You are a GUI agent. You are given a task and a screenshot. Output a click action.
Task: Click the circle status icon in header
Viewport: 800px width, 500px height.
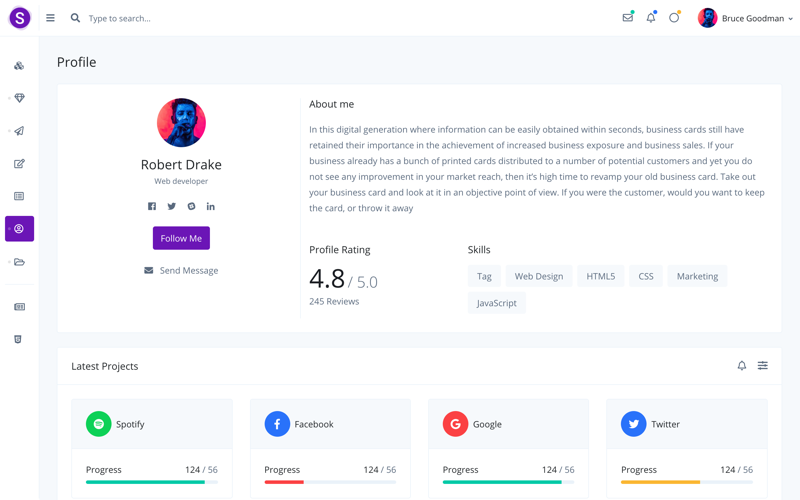pos(674,18)
